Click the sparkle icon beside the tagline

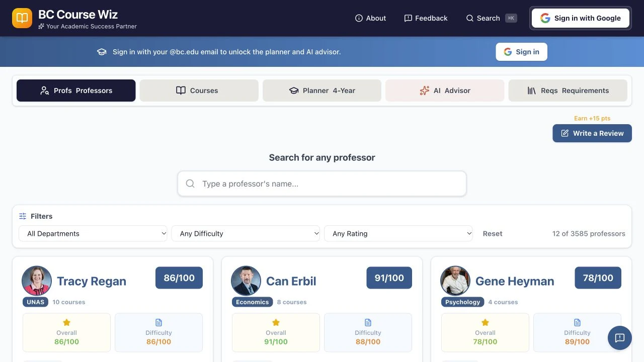[x=41, y=26]
